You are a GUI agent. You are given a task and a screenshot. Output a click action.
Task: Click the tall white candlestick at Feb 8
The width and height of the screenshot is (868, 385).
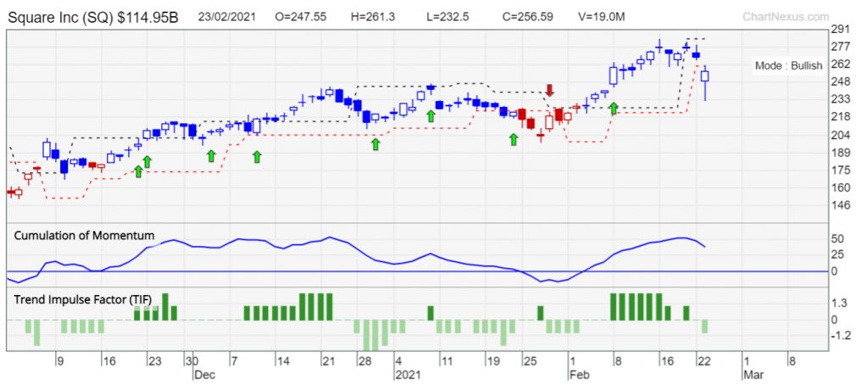614,75
